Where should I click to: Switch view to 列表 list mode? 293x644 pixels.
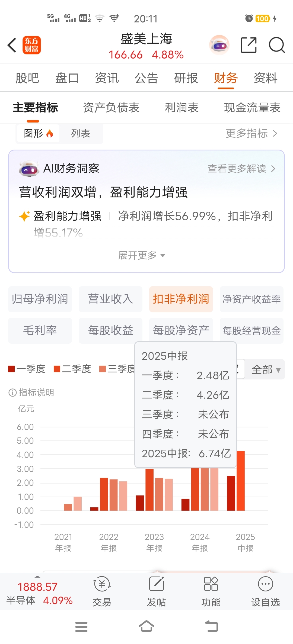click(x=81, y=133)
